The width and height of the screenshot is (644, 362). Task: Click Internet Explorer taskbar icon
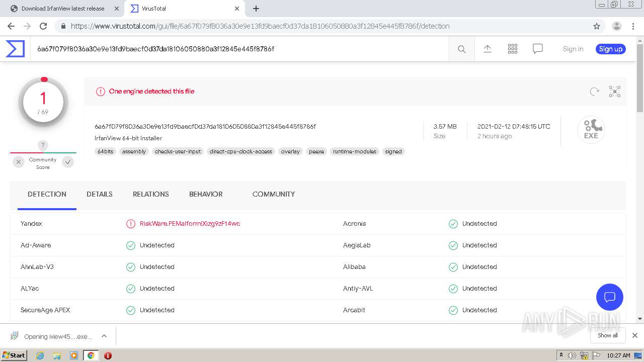[40, 355]
